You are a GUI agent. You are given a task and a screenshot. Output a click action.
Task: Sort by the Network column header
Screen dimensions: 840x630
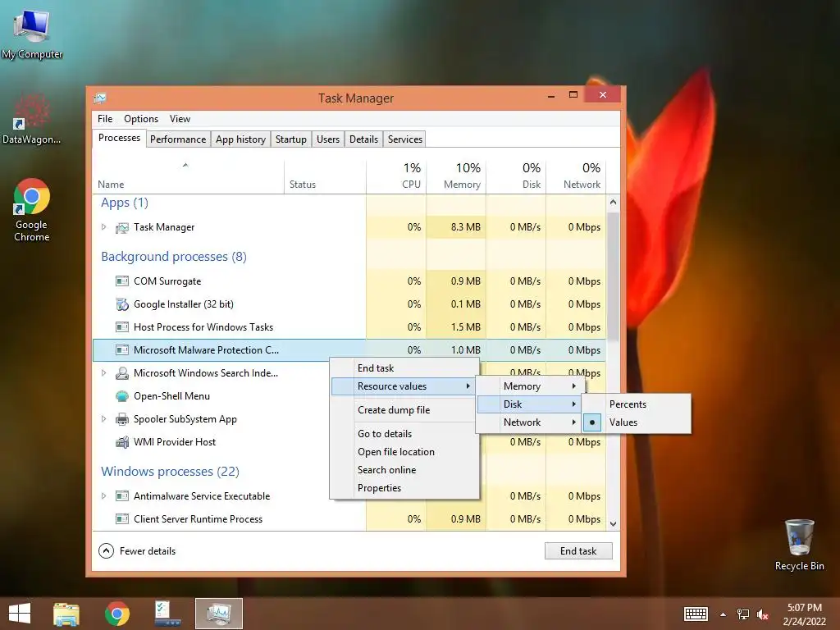(x=576, y=176)
